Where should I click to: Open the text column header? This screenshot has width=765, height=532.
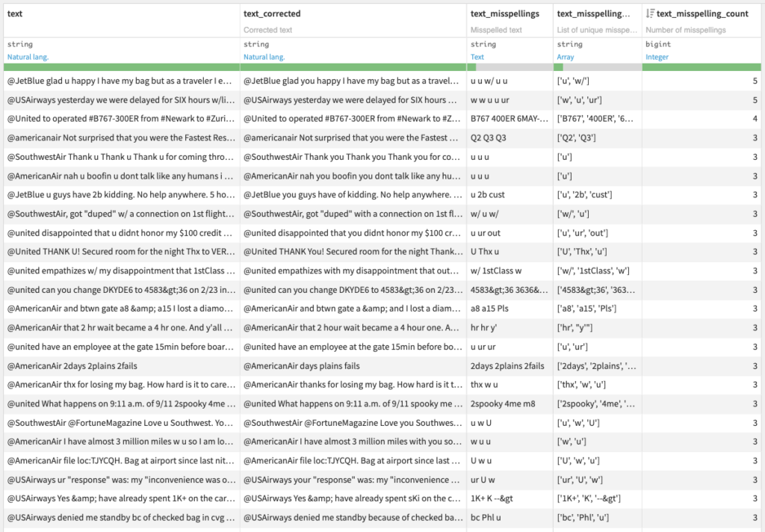pos(15,13)
